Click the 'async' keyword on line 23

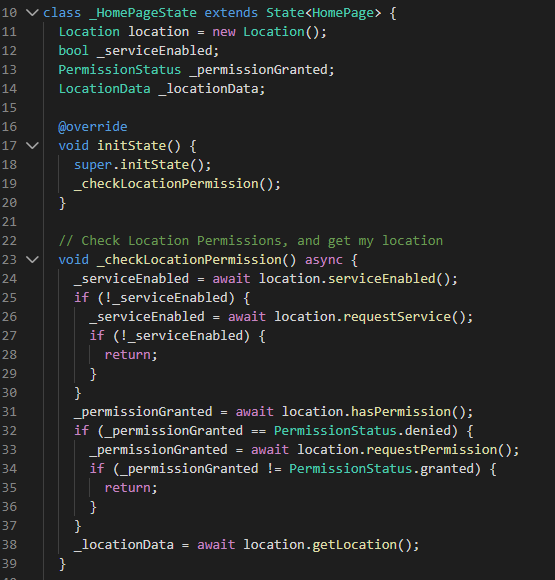tap(324, 260)
